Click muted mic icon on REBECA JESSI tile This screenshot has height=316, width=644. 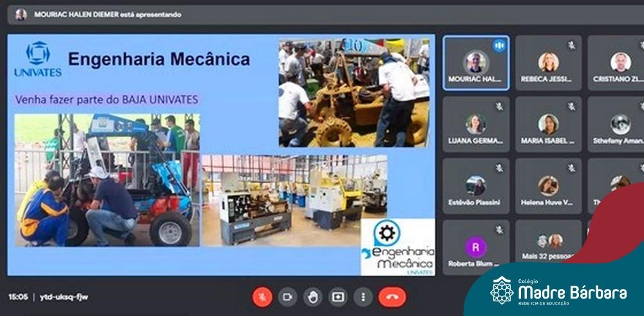tap(571, 45)
